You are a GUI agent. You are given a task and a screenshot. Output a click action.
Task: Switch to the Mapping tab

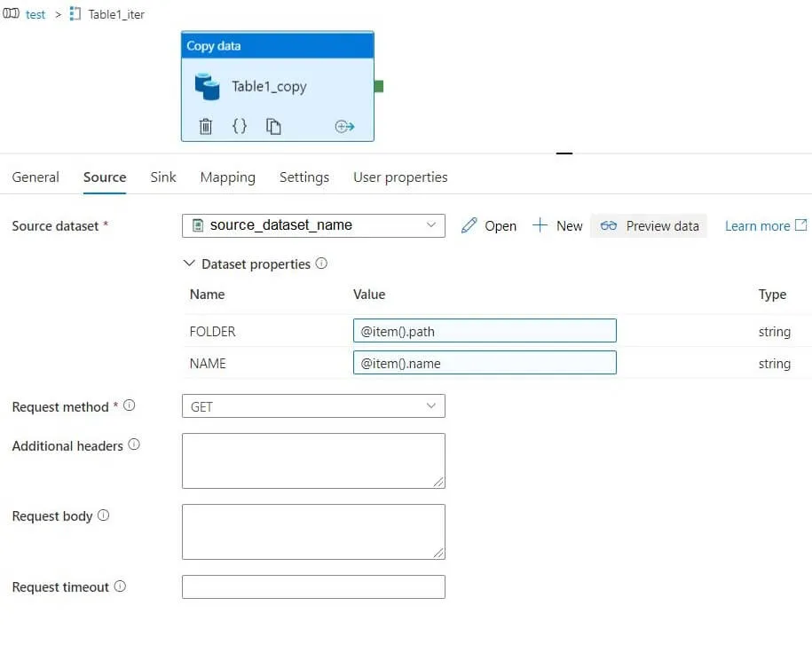click(227, 177)
